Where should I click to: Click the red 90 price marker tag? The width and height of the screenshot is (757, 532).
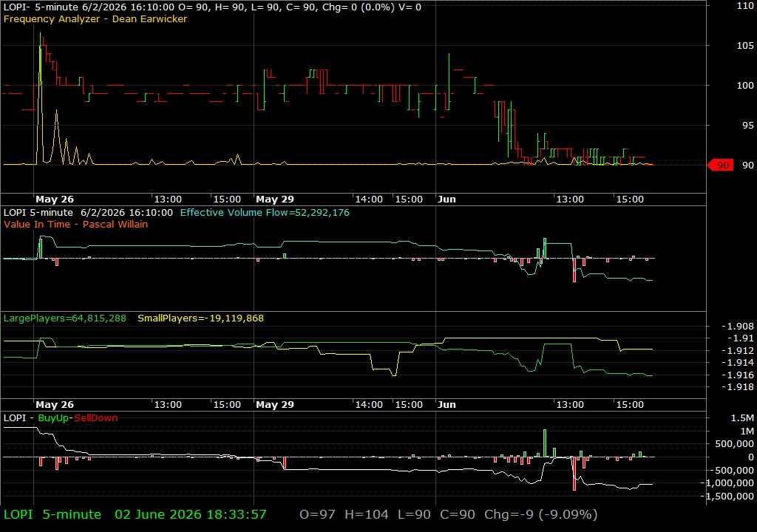(720, 165)
